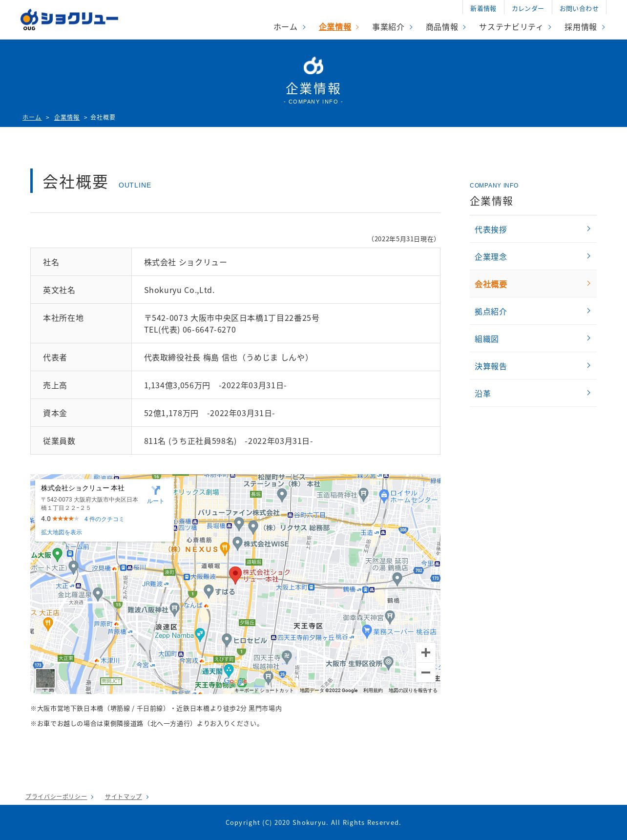This screenshot has height=840, width=627.
Task: Click the バリューファイン株式会社 location pin
Action: 239,524
